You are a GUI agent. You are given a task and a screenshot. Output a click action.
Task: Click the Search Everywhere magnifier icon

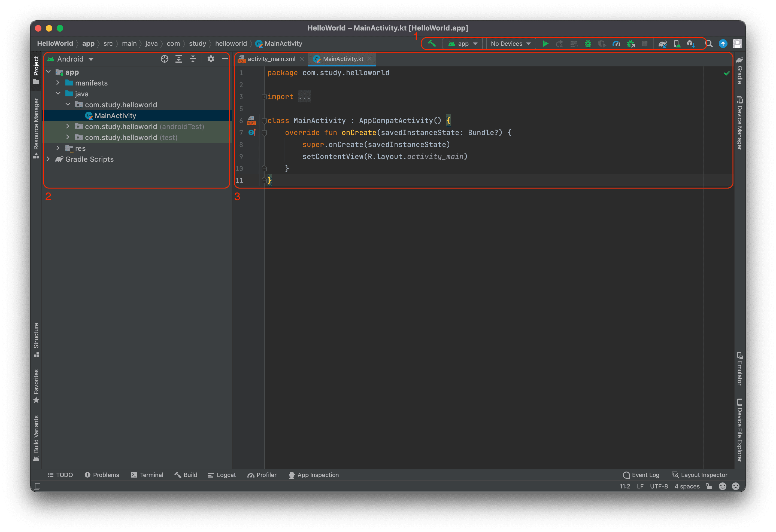pos(708,44)
